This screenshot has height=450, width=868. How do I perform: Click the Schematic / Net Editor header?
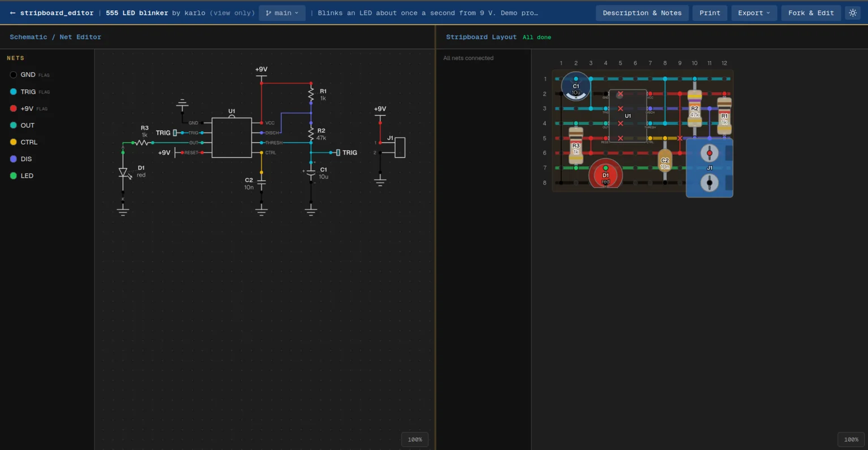click(55, 37)
